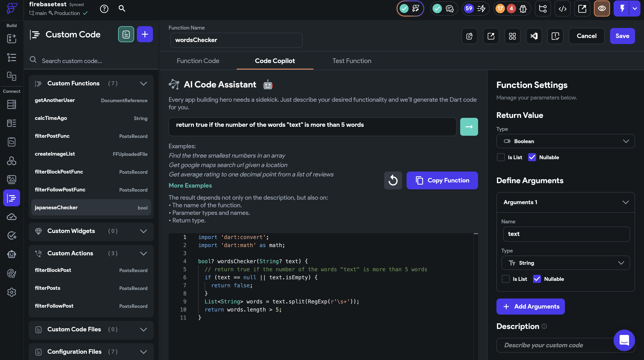Screen dimensions: 644x360
Task: Toggle Nullable checkbox under Return Value
Action: (x=532, y=157)
